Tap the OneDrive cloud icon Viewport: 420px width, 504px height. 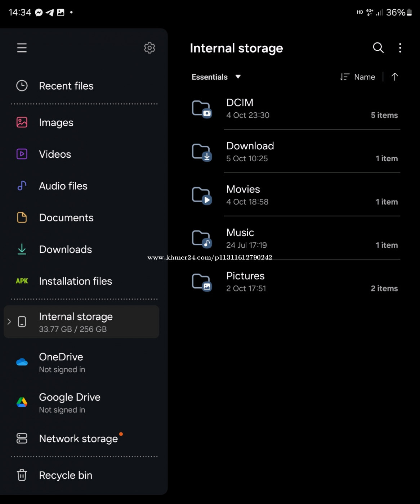22,362
